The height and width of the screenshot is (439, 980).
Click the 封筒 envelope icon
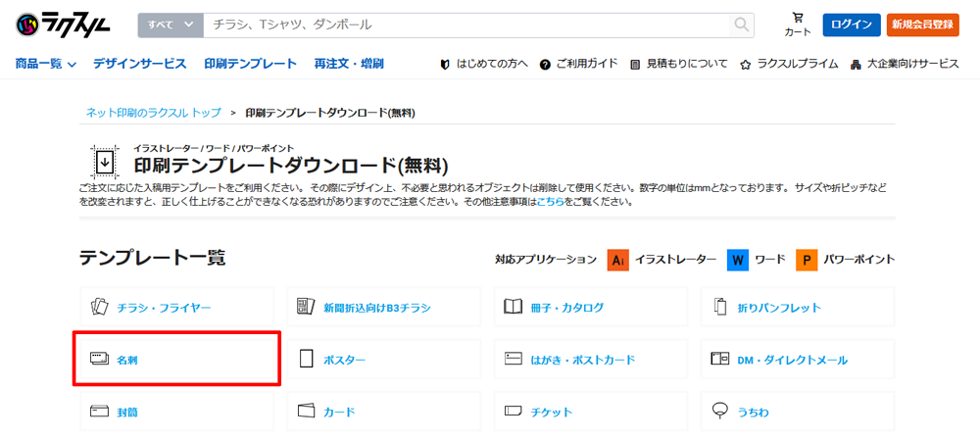pyautogui.click(x=99, y=412)
